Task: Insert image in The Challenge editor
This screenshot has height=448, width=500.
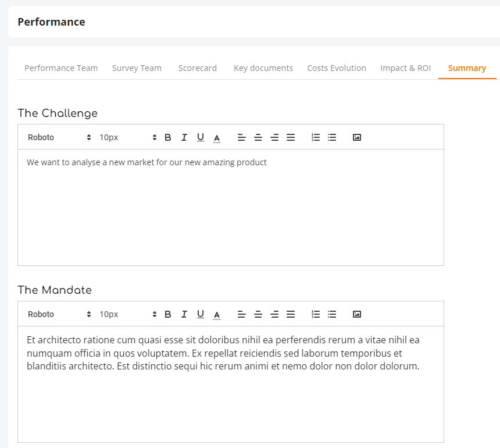Action: (x=357, y=137)
